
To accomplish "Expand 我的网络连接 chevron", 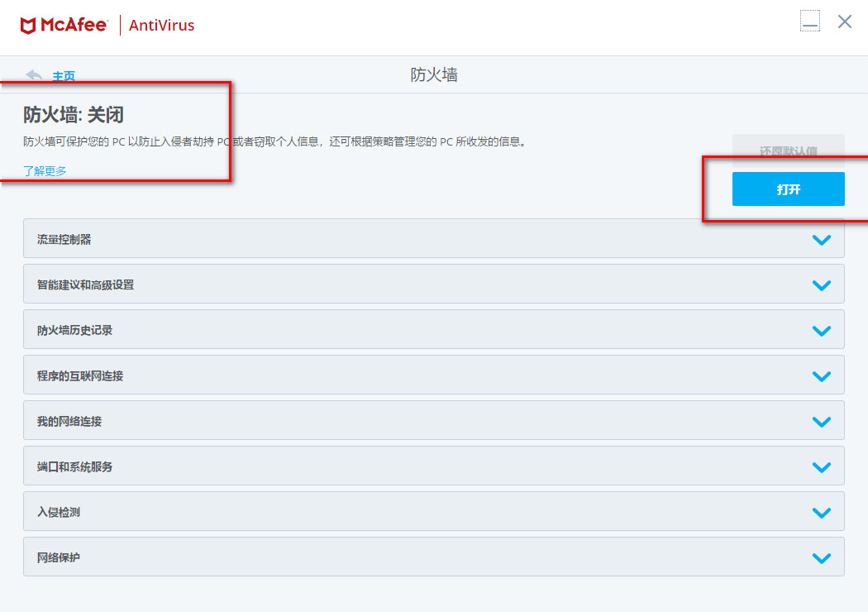I will (822, 422).
